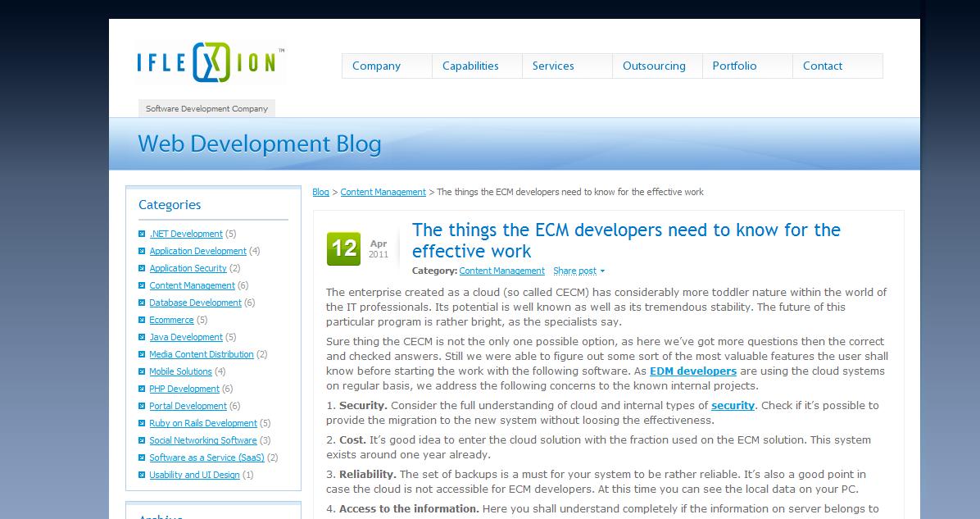Open the Company menu
The height and width of the screenshot is (519, 980).
[387, 66]
